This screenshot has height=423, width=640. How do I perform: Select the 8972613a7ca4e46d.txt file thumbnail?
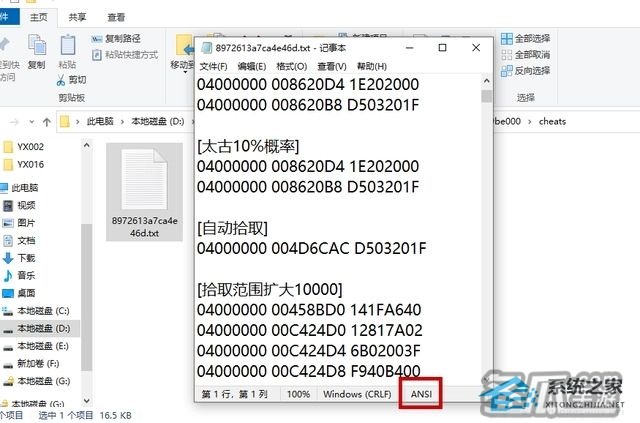tap(144, 192)
